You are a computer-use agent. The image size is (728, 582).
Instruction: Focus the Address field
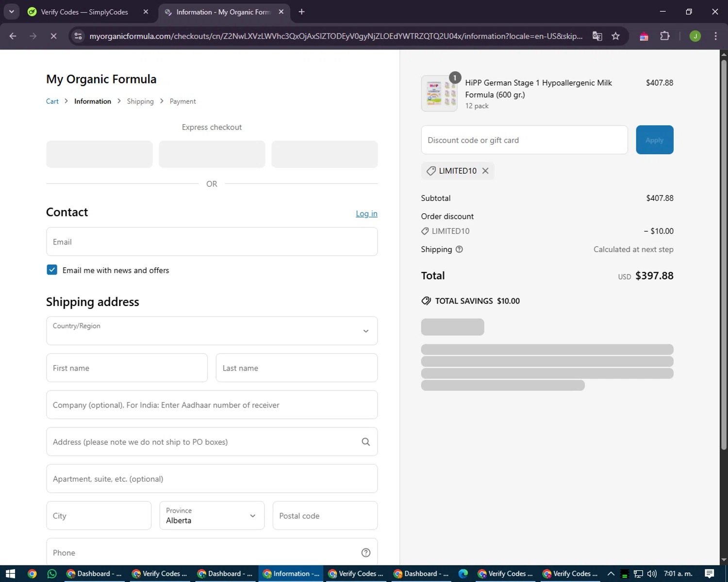click(212, 441)
